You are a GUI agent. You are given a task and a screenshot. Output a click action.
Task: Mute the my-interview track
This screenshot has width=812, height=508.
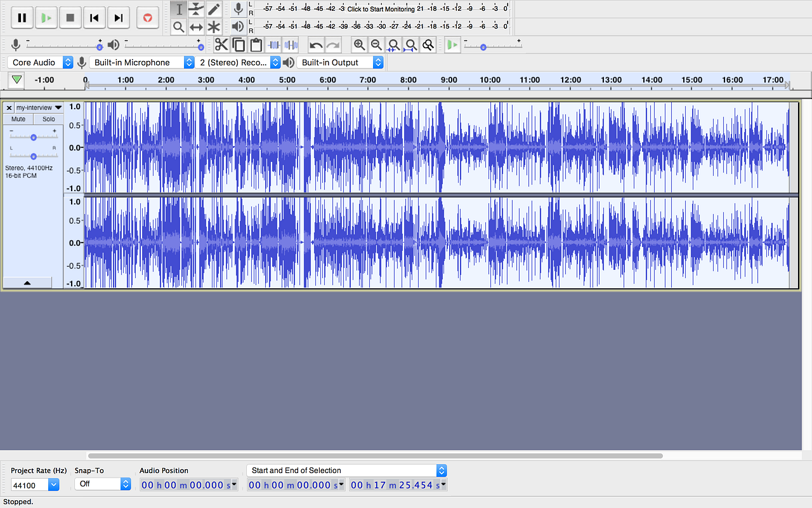(17, 119)
